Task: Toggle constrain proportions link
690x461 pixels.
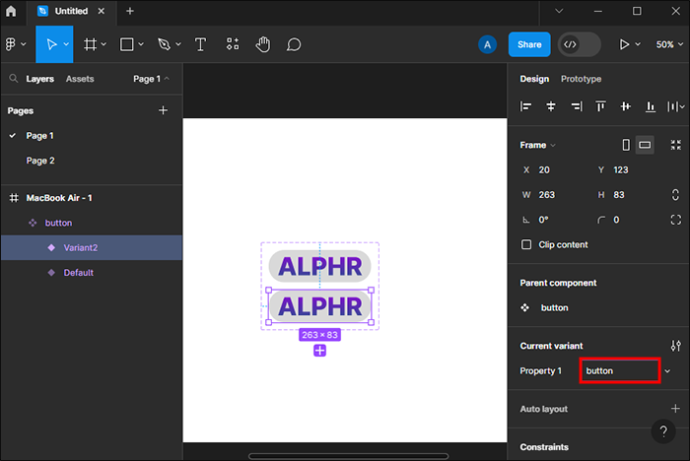Action: (x=675, y=194)
